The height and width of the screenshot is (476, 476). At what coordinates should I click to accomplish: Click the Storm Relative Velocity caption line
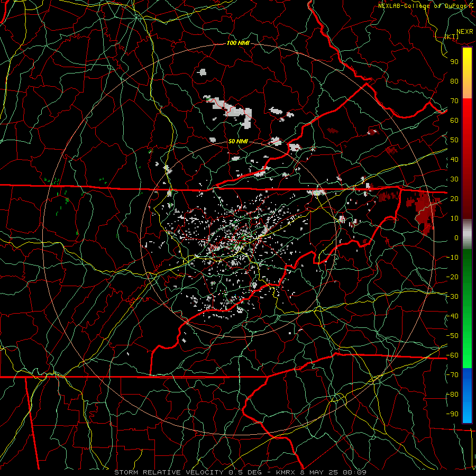click(x=241, y=472)
